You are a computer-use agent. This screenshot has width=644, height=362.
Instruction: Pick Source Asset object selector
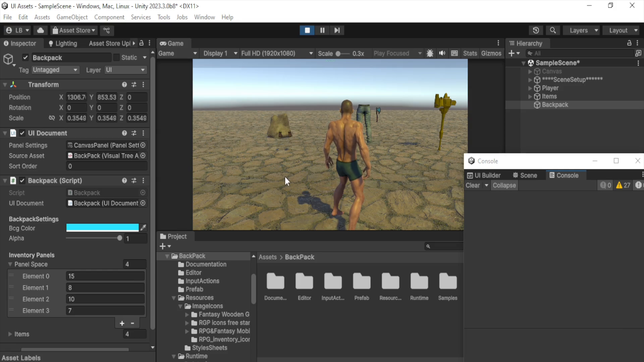point(143,156)
